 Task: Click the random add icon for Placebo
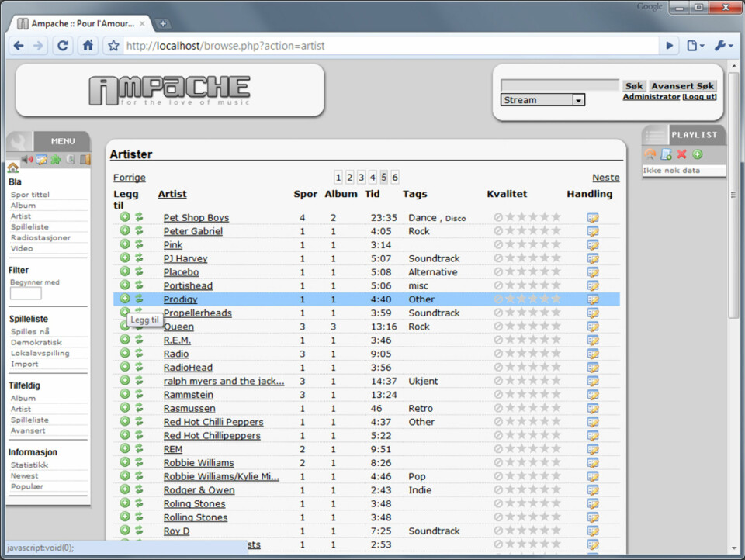tap(139, 271)
